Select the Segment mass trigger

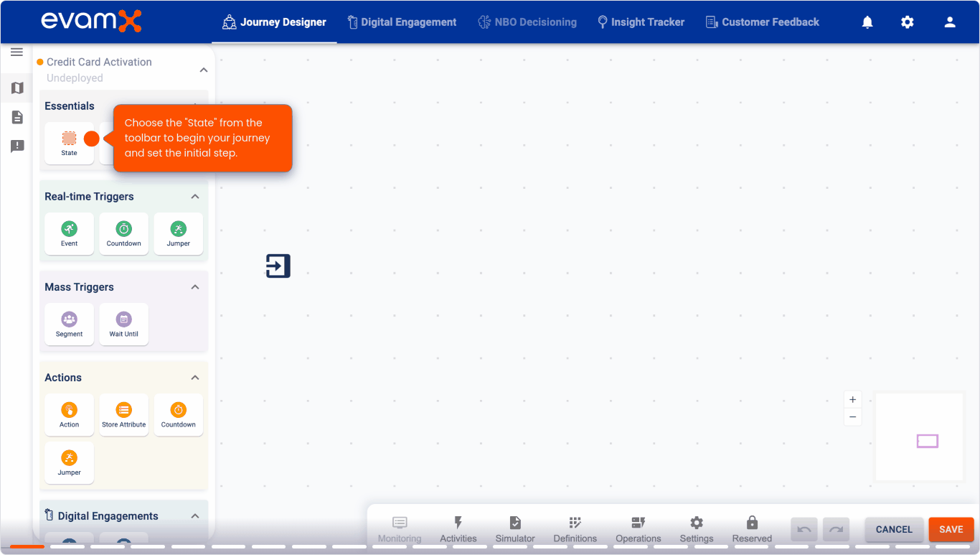tap(69, 325)
